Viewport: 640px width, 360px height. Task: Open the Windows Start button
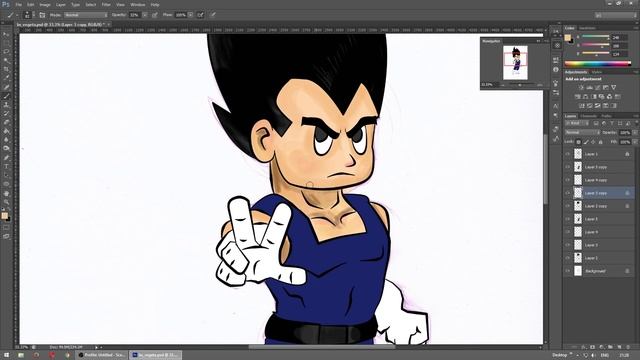tap(6, 355)
